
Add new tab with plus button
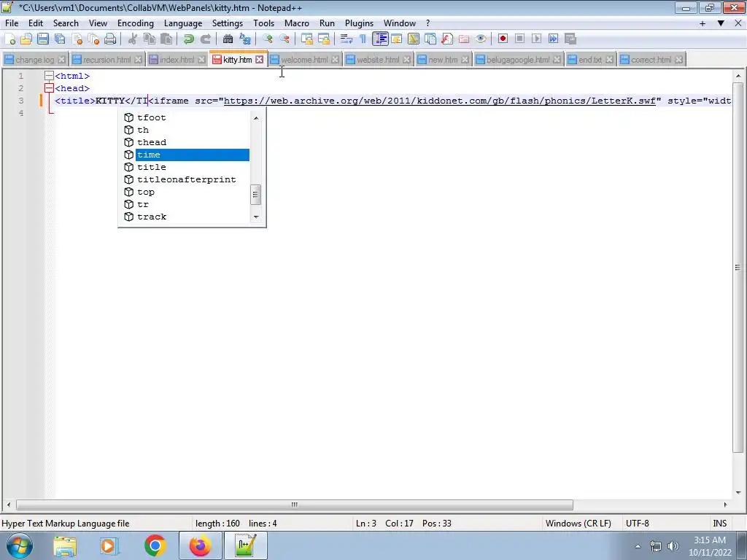pyautogui.click(x=703, y=23)
